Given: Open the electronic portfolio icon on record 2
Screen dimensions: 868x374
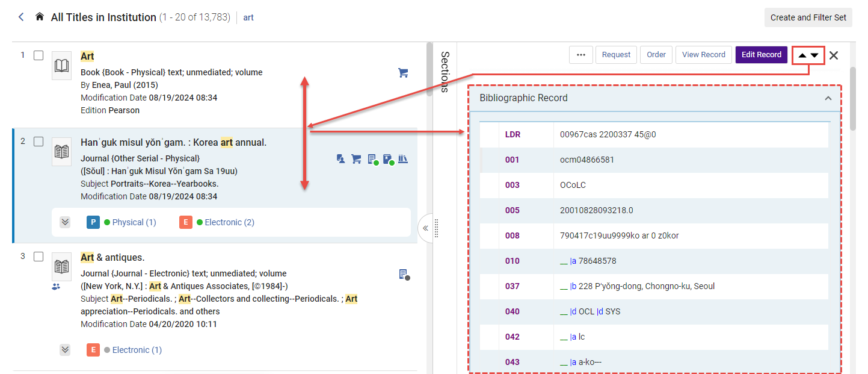Looking at the screenshot, I should [372, 160].
